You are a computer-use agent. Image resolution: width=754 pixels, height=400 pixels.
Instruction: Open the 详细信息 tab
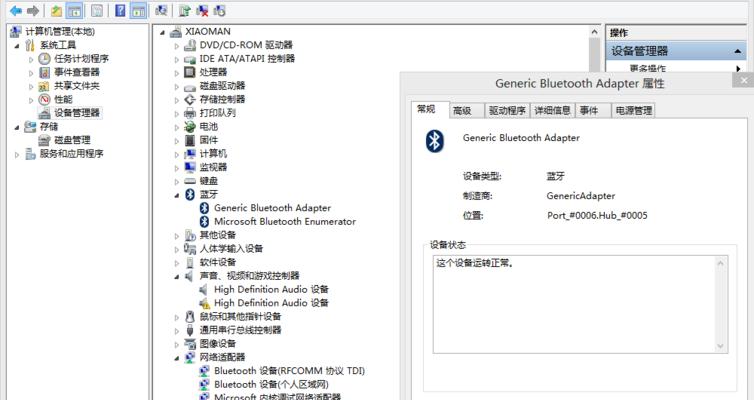click(553, 111)
